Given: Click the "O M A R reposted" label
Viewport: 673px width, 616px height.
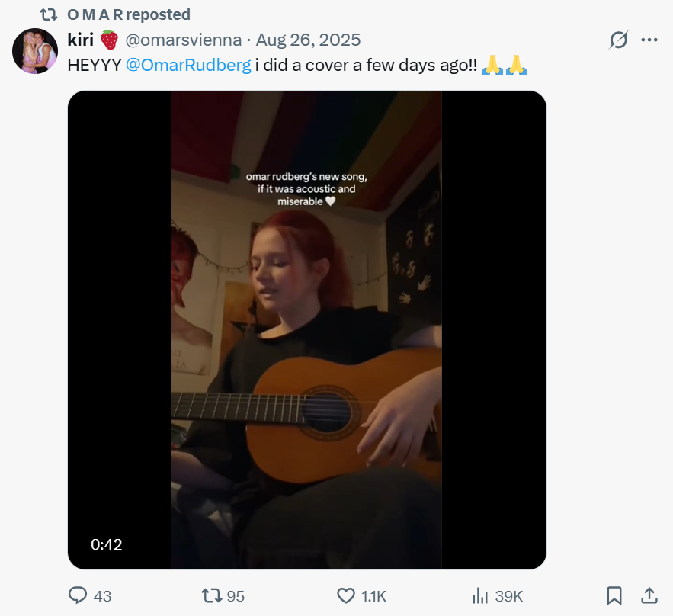Looking at the screenshot, I should [x=129, y=14].
